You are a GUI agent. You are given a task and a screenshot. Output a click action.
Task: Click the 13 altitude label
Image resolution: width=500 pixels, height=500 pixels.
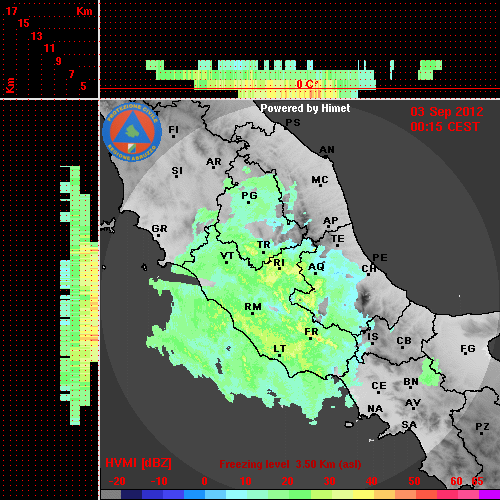[37, 36]
